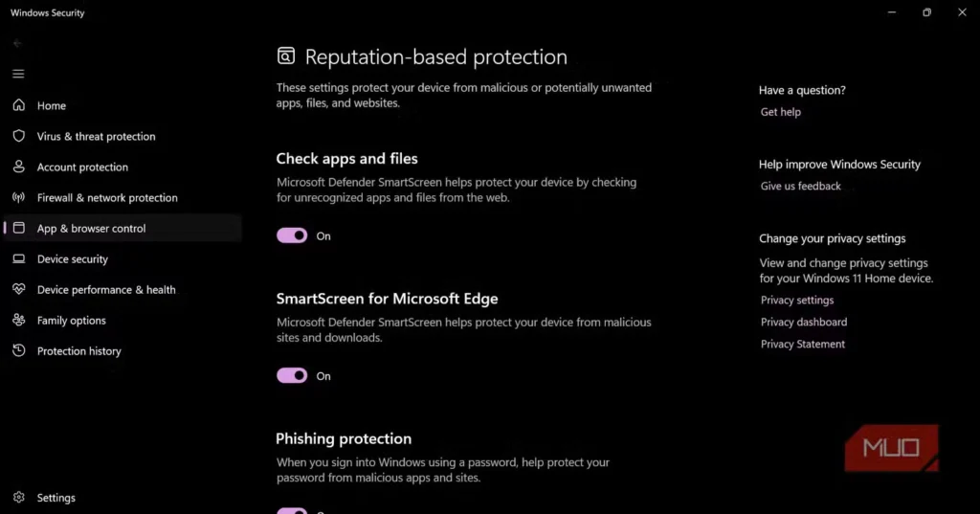Click the Give us feedback link
Viewport: 980px width, 514px height.
click(x=800, y=186)
